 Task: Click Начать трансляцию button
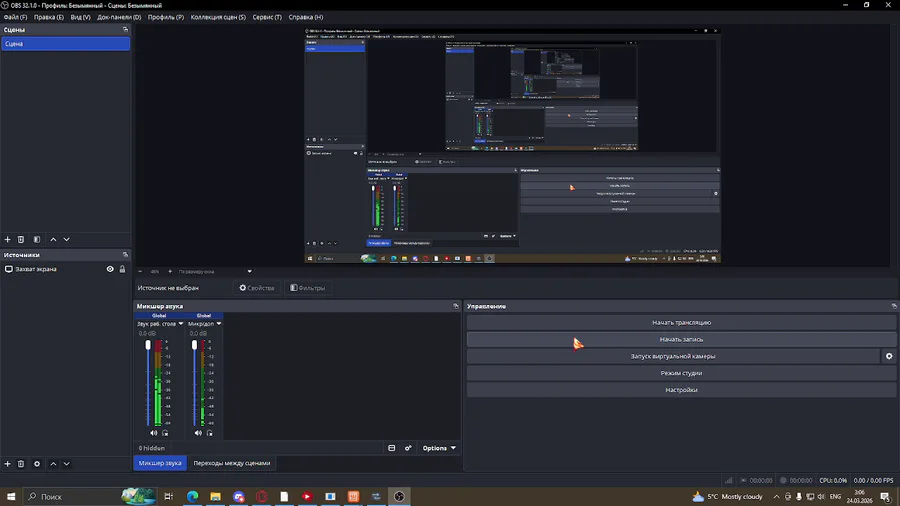(x=681, y=322)
